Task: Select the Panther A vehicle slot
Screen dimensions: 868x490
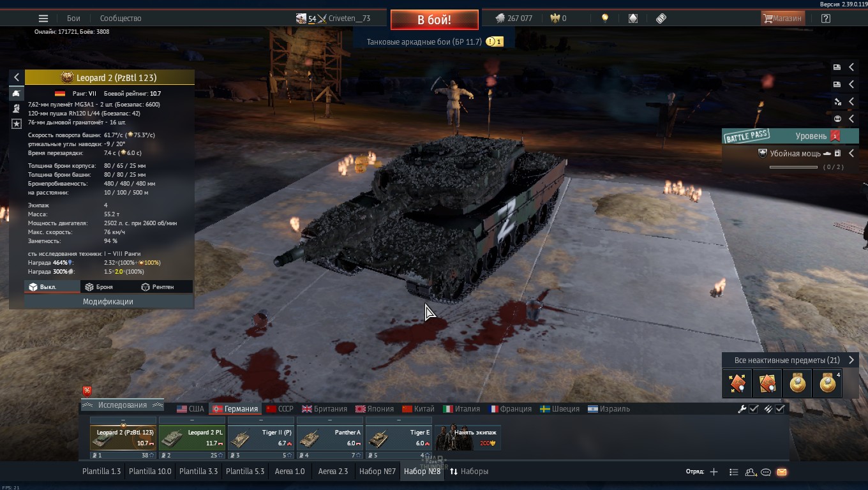Action: click(x=330, y=438)
